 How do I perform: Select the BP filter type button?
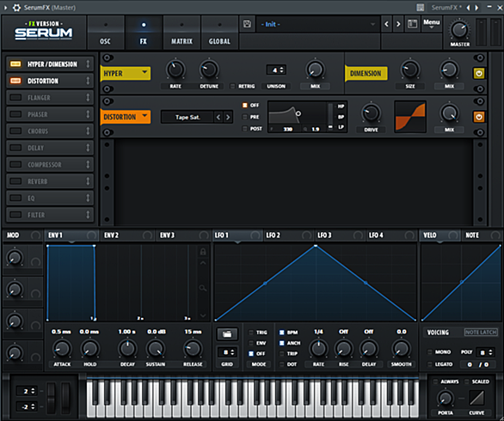(x=341, y=117)
